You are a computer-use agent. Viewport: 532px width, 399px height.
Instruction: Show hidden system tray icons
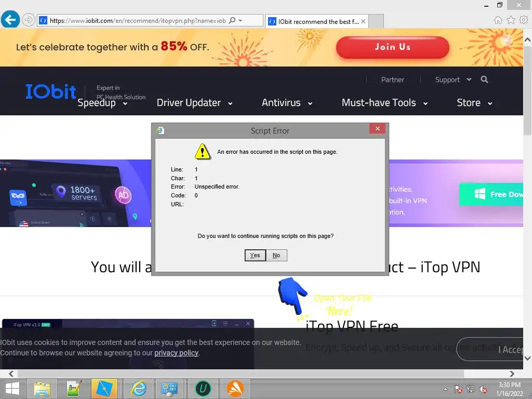coord(445,389)
